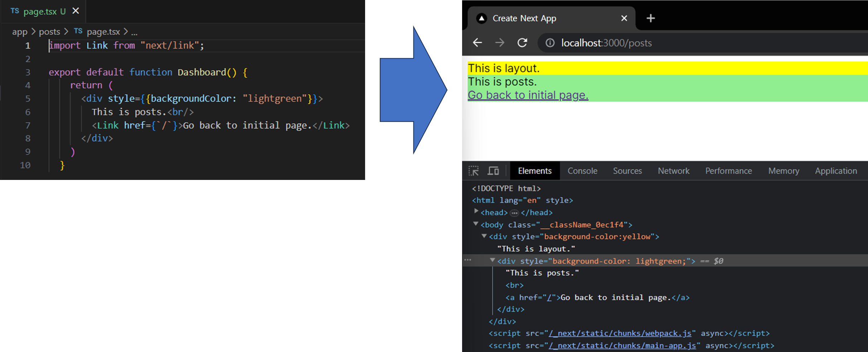The height and width of the screenshot is (352, 868).
Task: Click the Dashboard function name in the code
Action: [x=202, y=72]
